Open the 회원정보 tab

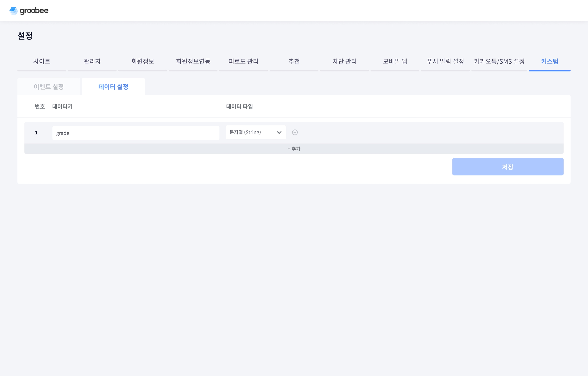tap(143, 61)
